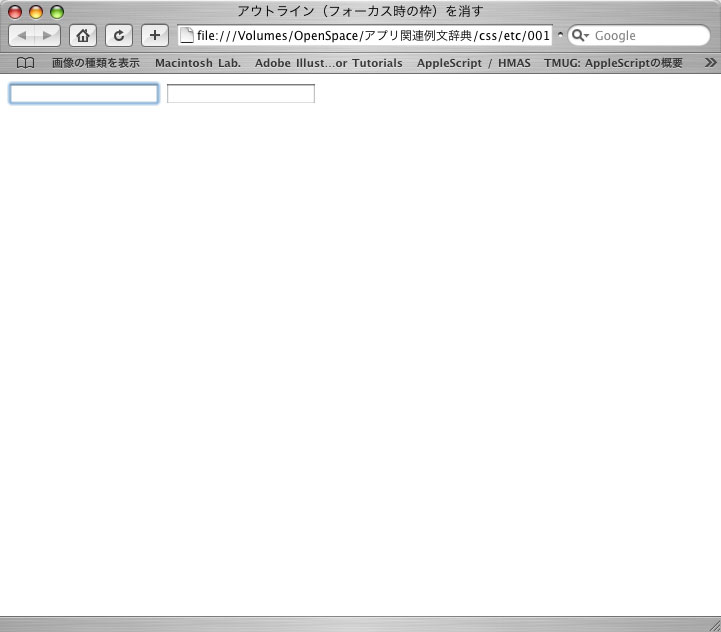Click the Forward navigation arrow

coord(47,36)
